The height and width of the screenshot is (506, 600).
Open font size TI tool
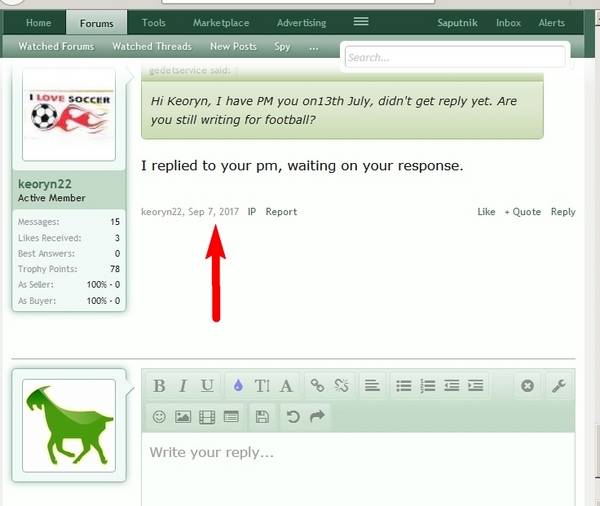[x=262, y=386]
